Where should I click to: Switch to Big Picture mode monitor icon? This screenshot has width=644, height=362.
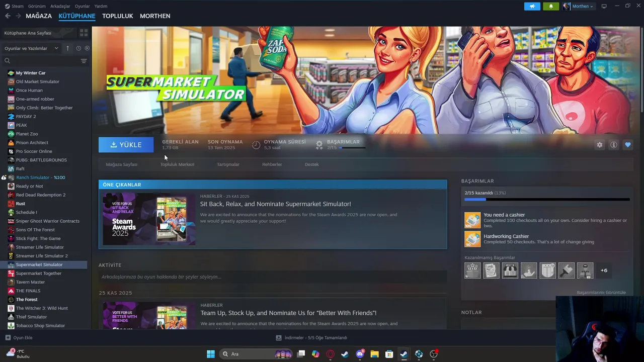tap(604, 6)
